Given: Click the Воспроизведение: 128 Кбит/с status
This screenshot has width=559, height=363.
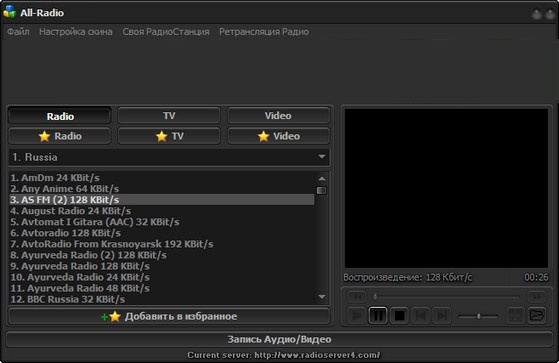Looking at the screenshot, I should (x=407, y=277).
